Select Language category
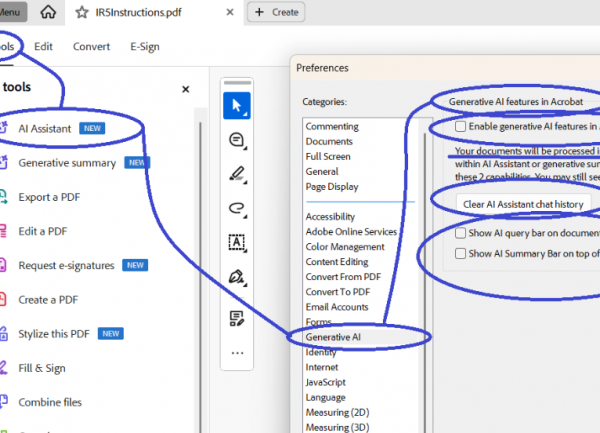This screenshot has height=433, width=600. (x=325, y=397)
